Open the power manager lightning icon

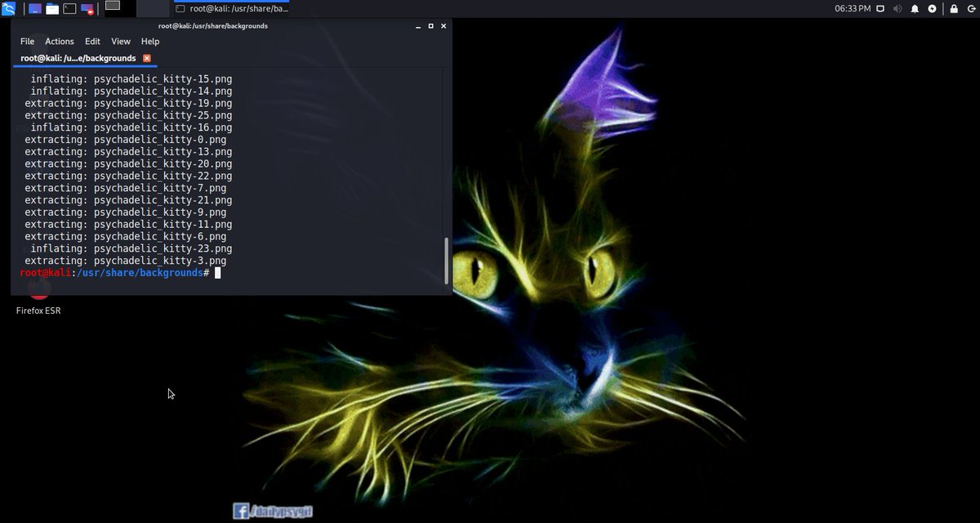pos(932,9)
